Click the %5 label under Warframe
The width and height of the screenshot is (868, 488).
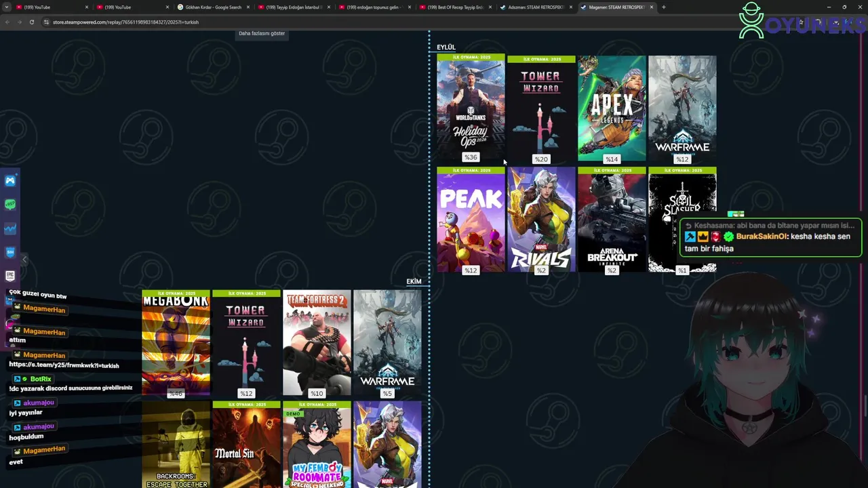click(387, 393)
